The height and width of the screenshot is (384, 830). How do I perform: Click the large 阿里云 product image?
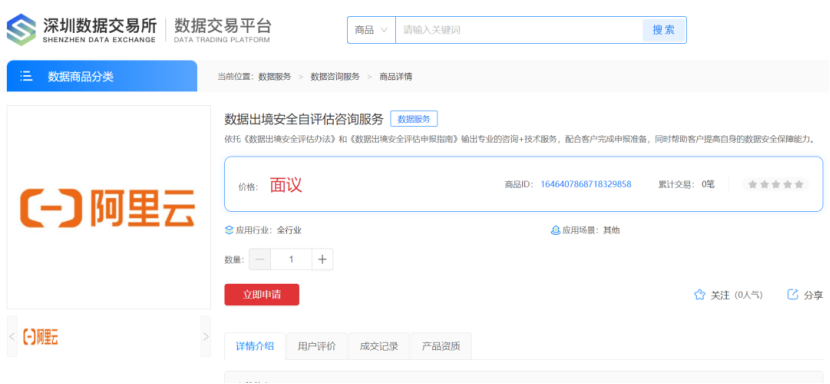click(x=109, y=207)
